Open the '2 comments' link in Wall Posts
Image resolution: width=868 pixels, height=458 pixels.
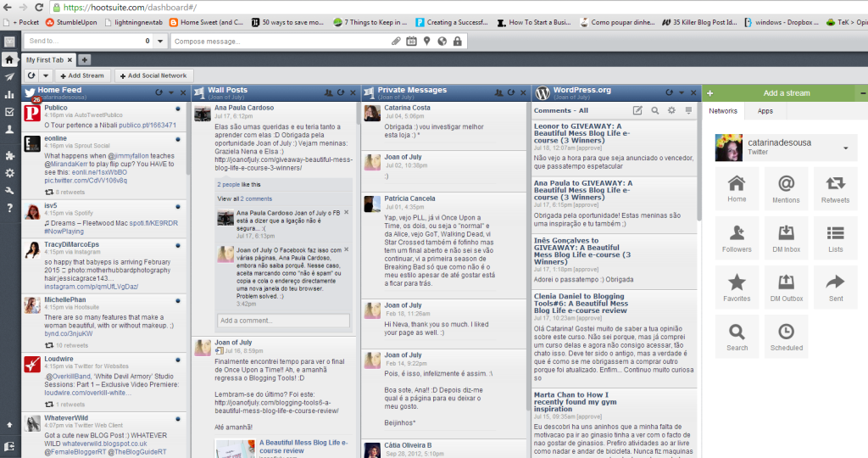[256, 198]
